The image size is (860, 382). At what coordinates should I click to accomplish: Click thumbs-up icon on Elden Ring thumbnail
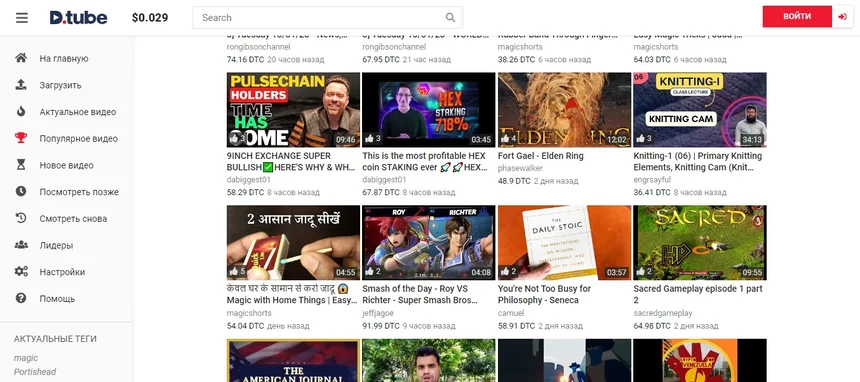pos(505,138)
